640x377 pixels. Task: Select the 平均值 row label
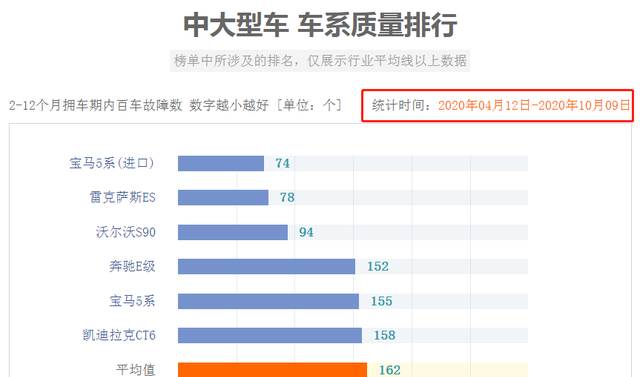point(136,370)
